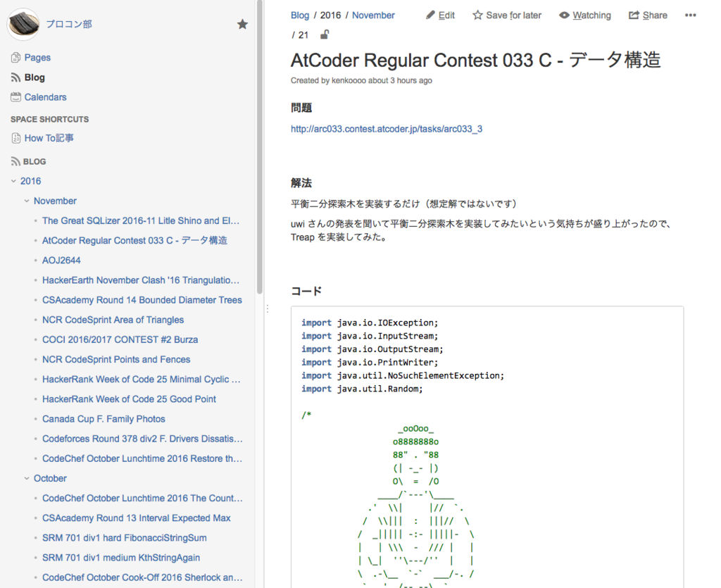Image resolution: width=721 pixels, height=588 pixels.
Task: Click the Share arrow icon
Action: 634,15
